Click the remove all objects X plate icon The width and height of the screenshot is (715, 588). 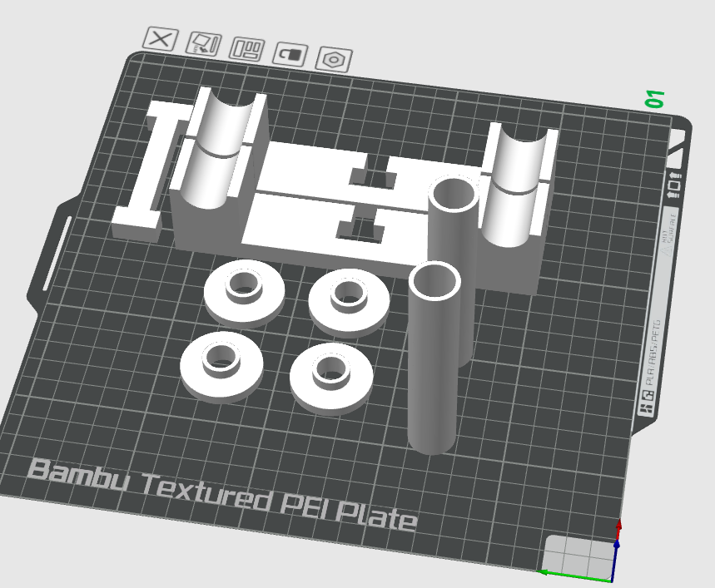(161, 39)
